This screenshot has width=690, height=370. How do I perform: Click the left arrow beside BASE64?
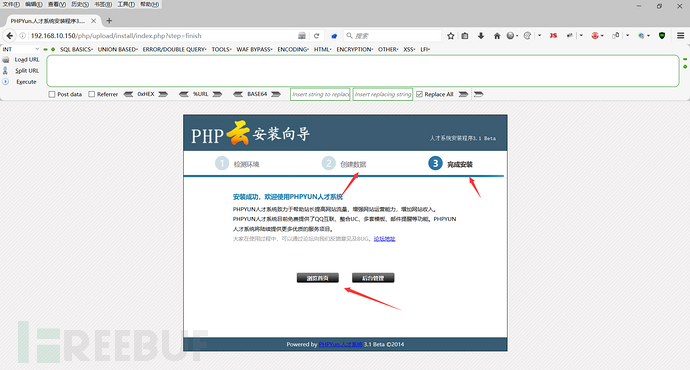(238, 94)
